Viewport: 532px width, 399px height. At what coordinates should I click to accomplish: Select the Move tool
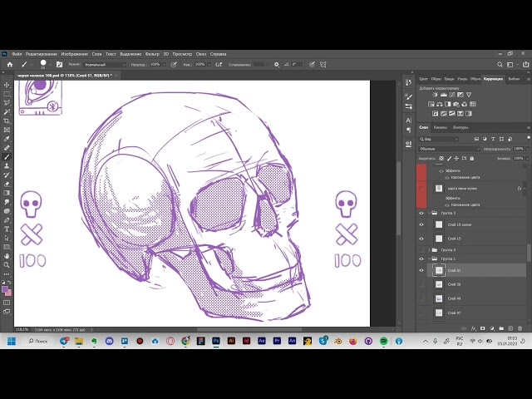(x=7, y=85)
